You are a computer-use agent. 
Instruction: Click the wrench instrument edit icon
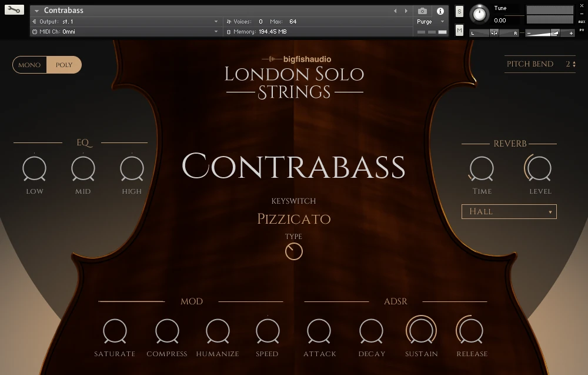click(x=14, y=9)
